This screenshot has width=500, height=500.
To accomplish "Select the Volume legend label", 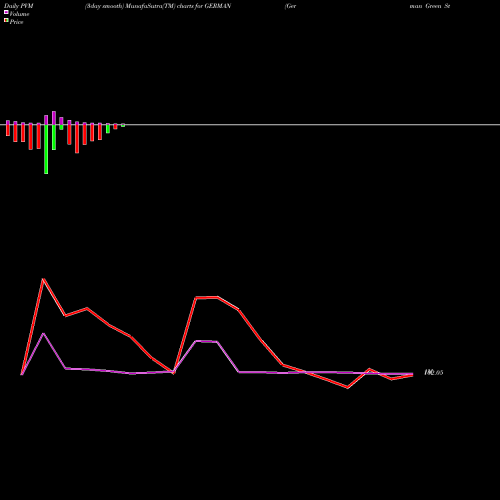I will pos(19,14).
